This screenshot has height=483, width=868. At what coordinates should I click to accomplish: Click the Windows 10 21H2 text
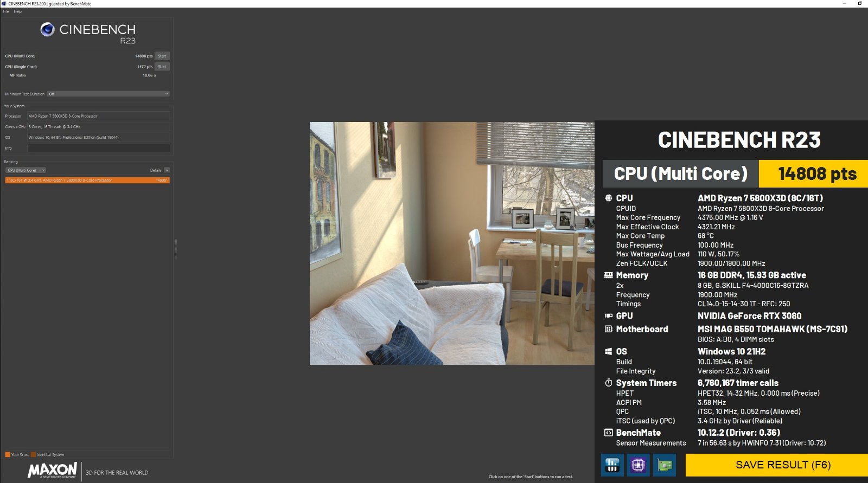tap(731, 351)
